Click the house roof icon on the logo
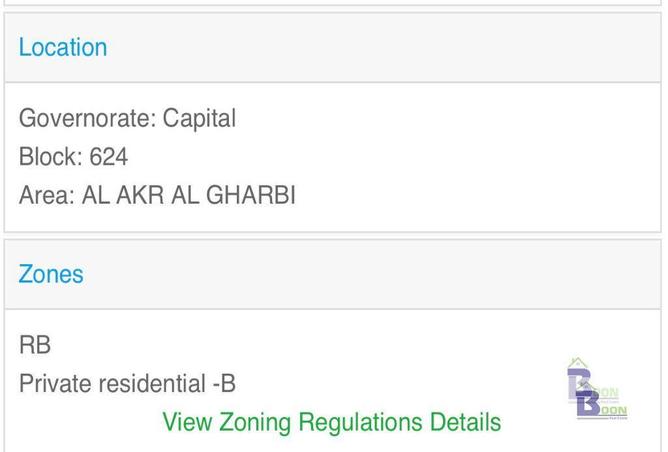 pyautogui.click(x=576, y=363)
